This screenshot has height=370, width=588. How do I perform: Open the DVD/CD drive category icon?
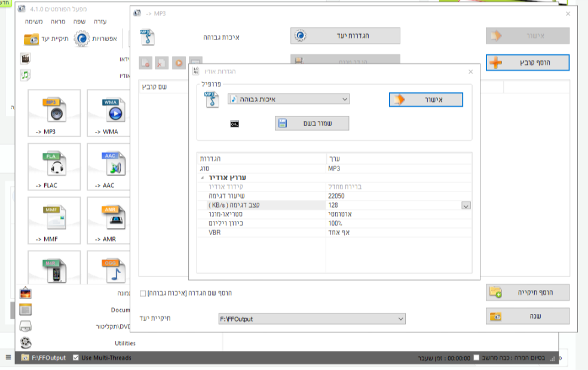[26, 326]
